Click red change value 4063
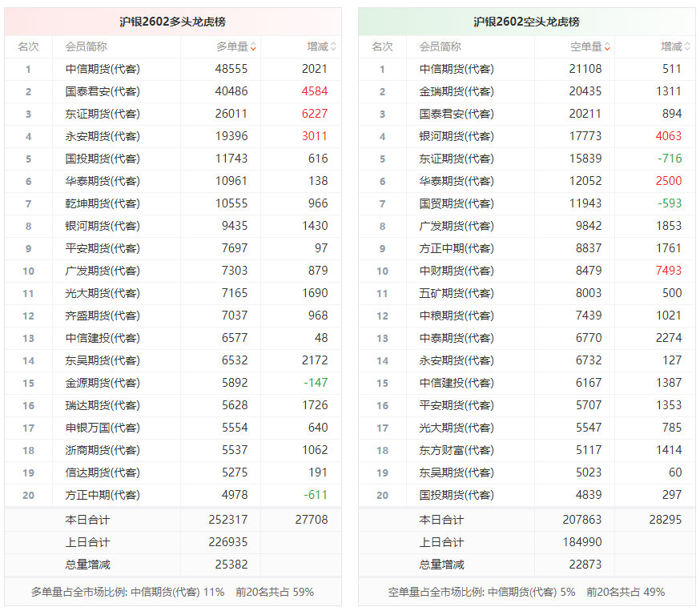The image size is (700, 611). [x=669, y=135]
